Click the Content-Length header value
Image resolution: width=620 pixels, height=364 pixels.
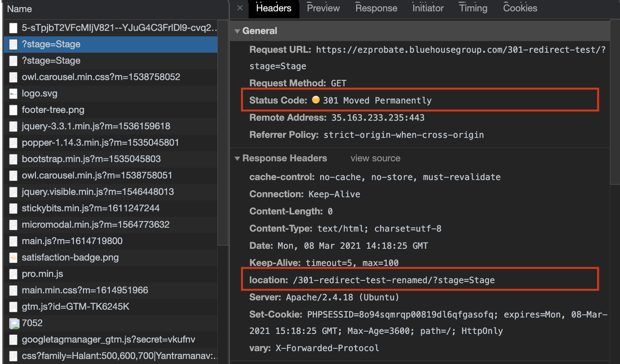[330, 211]
